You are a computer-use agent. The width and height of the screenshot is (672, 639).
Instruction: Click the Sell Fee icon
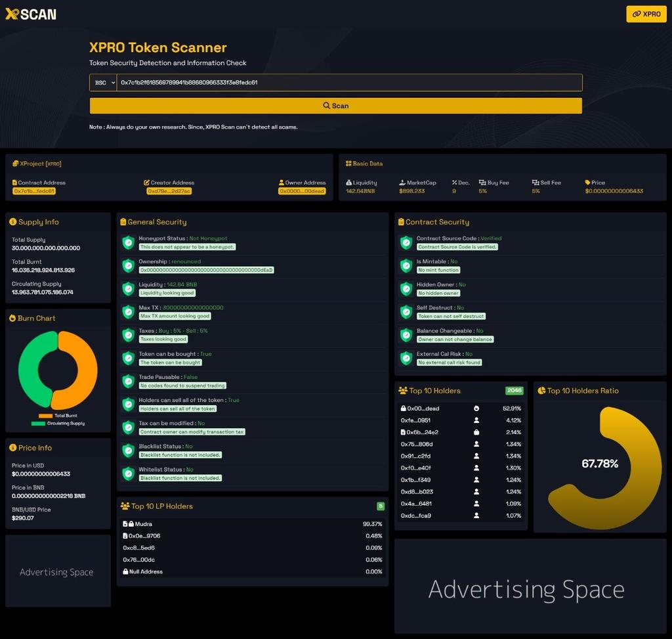coord(535,183)
